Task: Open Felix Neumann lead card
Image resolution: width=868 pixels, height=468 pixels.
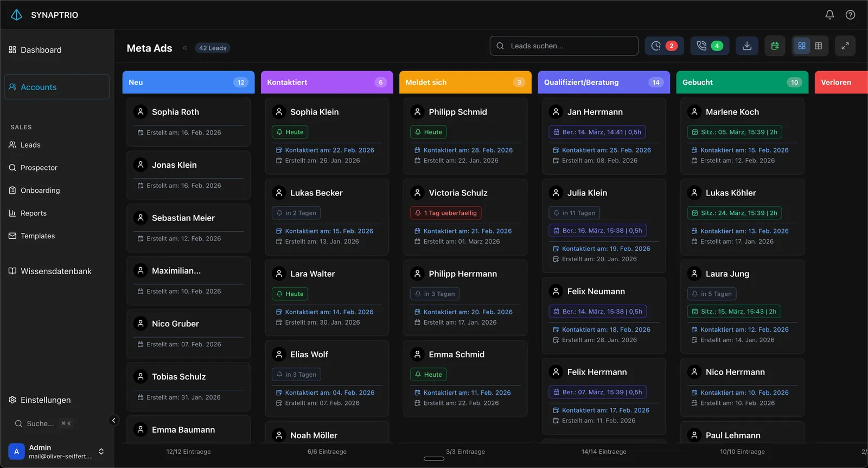Action: point(604,315)
